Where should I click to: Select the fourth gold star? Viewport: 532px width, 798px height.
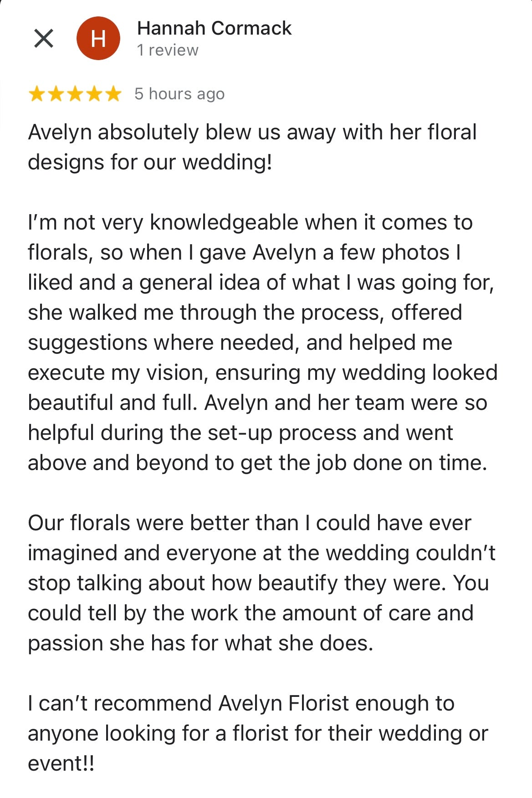point(94,93)
